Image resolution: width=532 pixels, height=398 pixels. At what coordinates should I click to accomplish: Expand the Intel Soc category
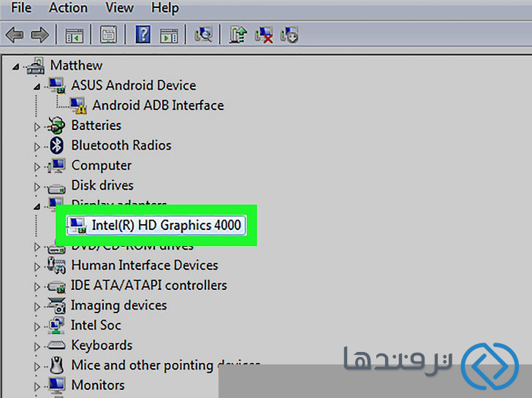pyautogui.click(x=37, y=327)
